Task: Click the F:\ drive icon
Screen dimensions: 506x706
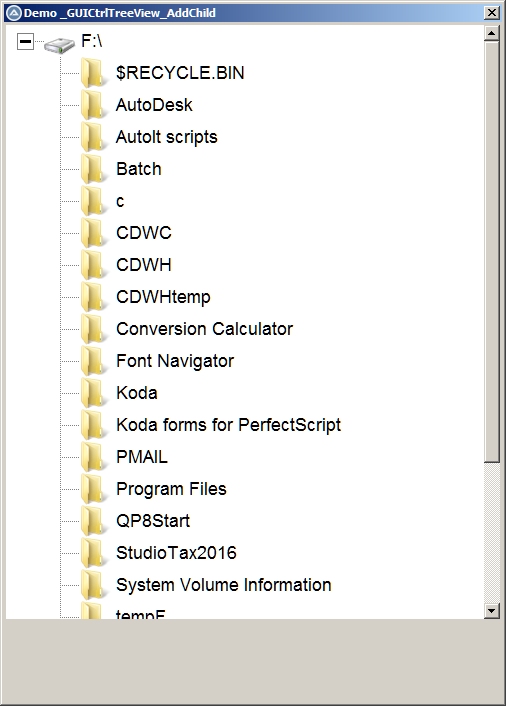Action: [x=59, y=45]
